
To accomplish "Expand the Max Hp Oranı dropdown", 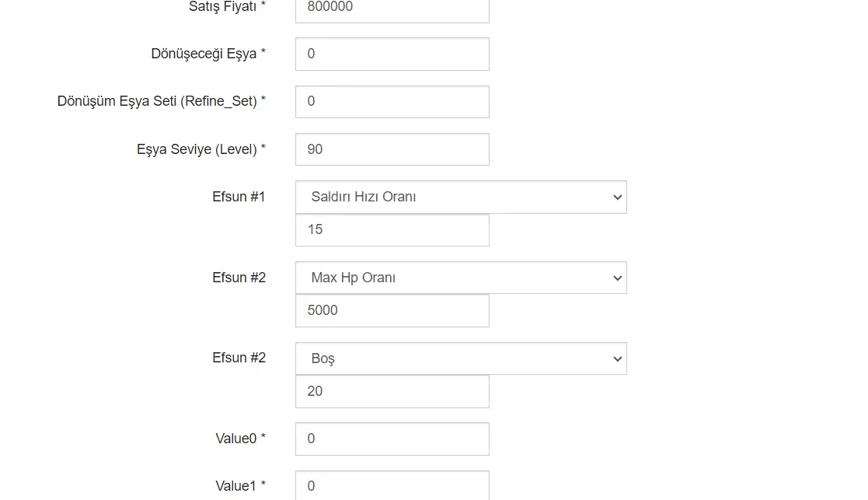I will pyautogui.click(x=460, y=278).
